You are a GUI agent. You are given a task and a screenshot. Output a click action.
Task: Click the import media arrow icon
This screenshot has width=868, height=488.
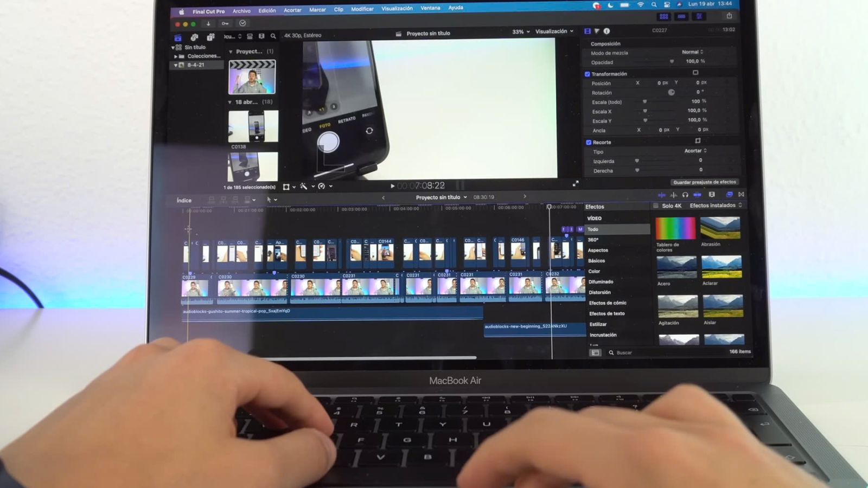coord(208,23)
